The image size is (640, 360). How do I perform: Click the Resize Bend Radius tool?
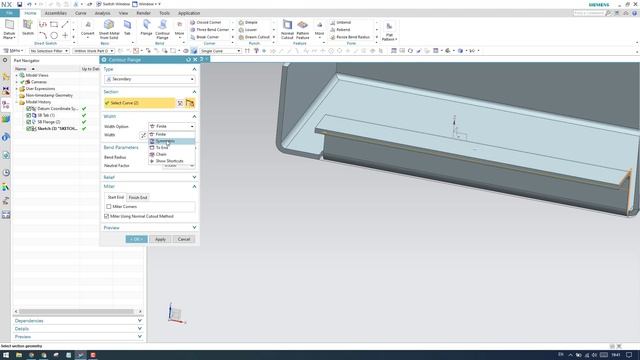tap(350, 37)
